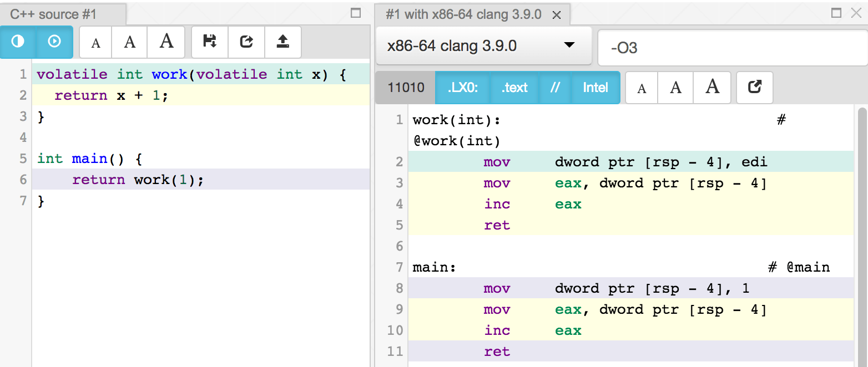Increase source editor font size
This screenshot has width=868, height=367.
(x=166, y=42)
